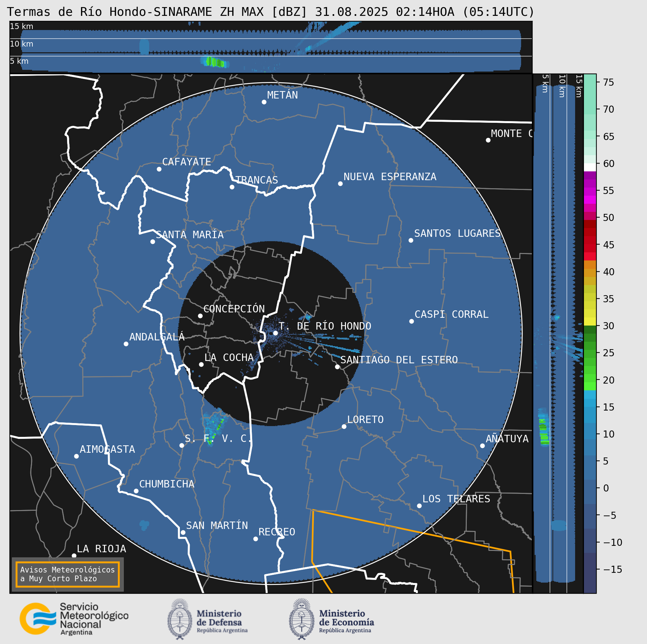647x644 pixels.
Task: Click the Servicio Meteorológico Nacional logo
Action: pos(74,618)
